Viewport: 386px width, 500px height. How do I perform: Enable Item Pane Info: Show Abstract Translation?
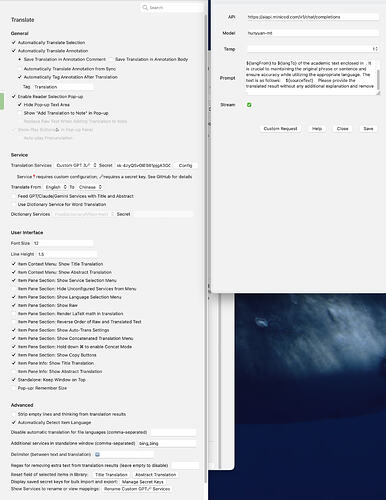click(14, 371)
